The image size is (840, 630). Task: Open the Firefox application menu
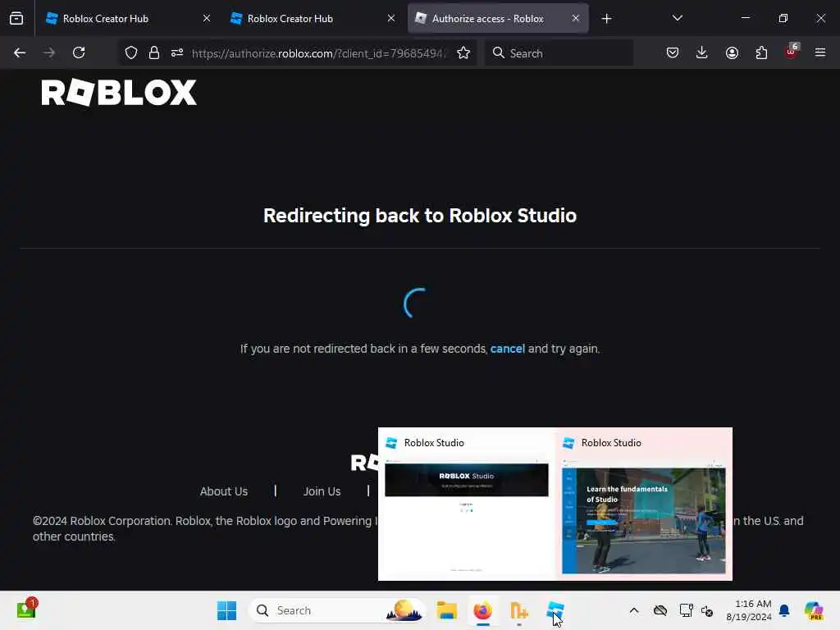(x=820, y=53)
